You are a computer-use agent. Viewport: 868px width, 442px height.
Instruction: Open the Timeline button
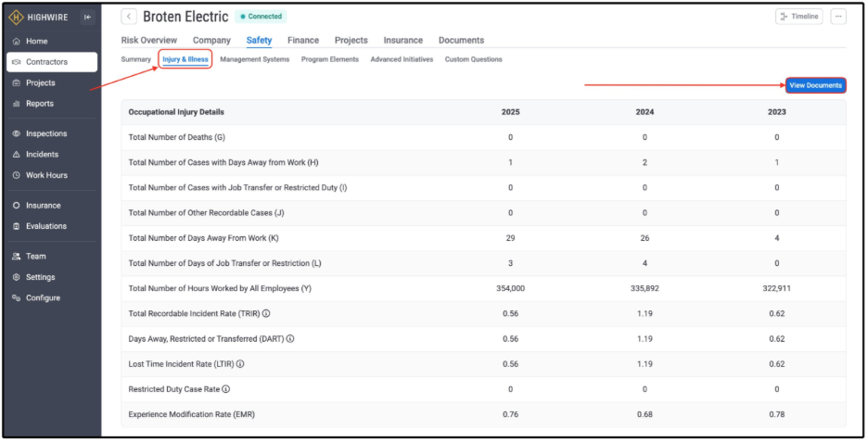[798, 17]
